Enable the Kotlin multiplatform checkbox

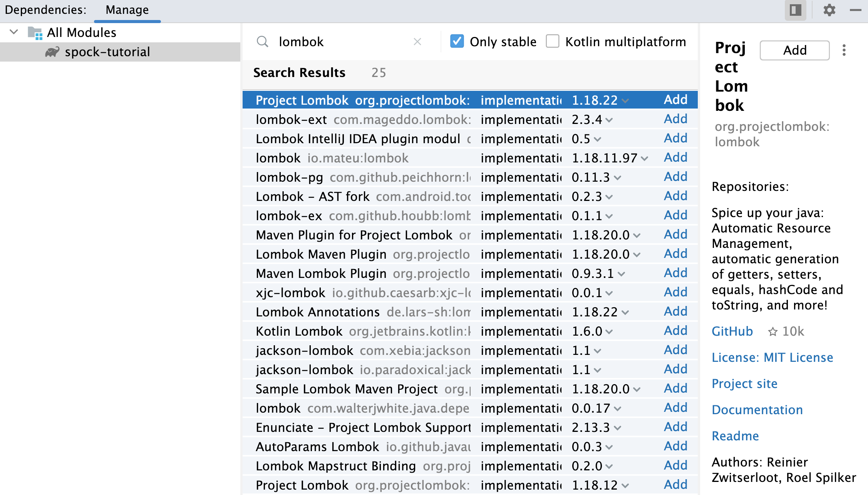pos(553,41)
